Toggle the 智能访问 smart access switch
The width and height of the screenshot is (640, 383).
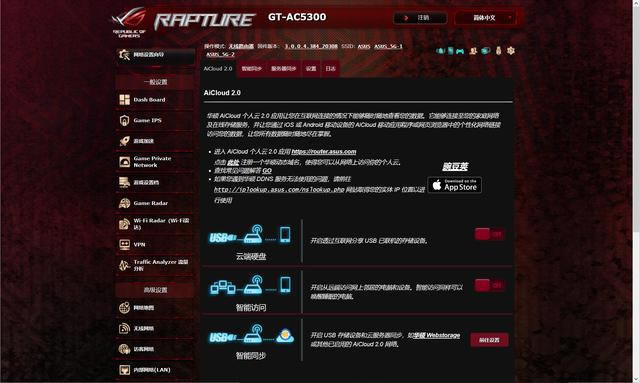pos(489,285)
